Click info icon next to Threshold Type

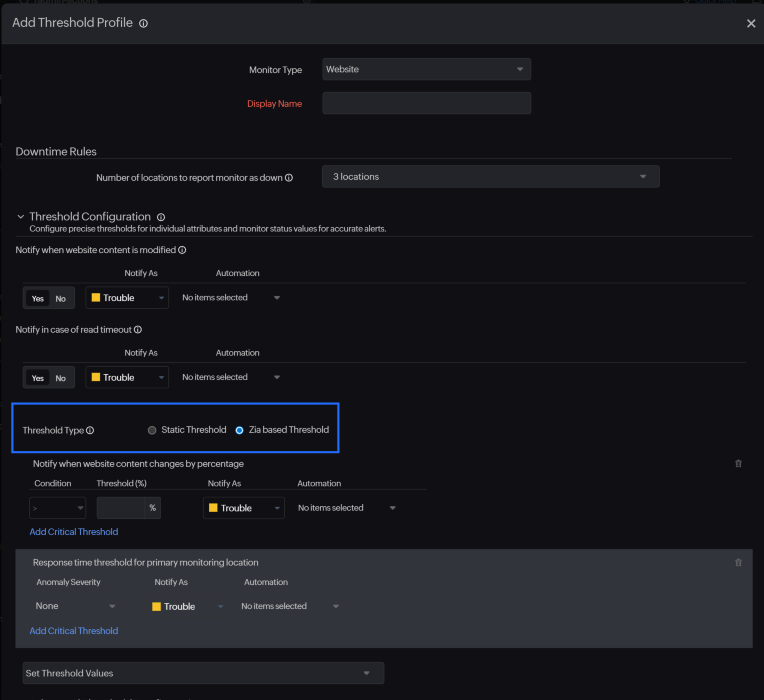[x=90, y=430]
